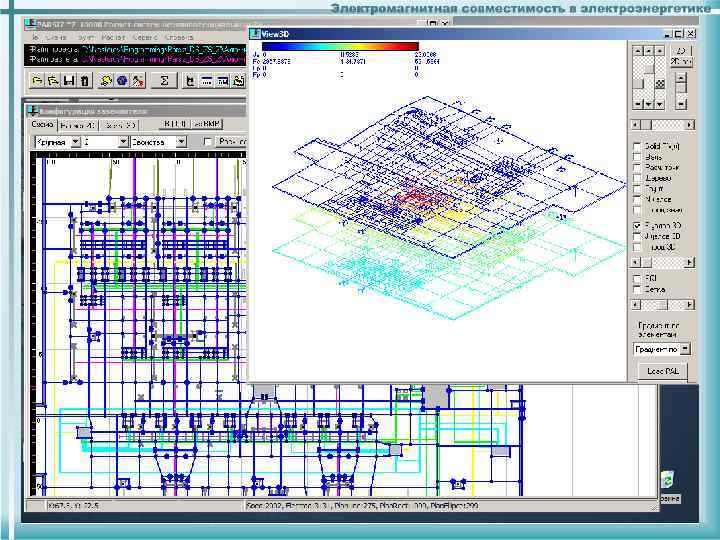Expand the Свойства dropdown list

click(x=181, y=142)
